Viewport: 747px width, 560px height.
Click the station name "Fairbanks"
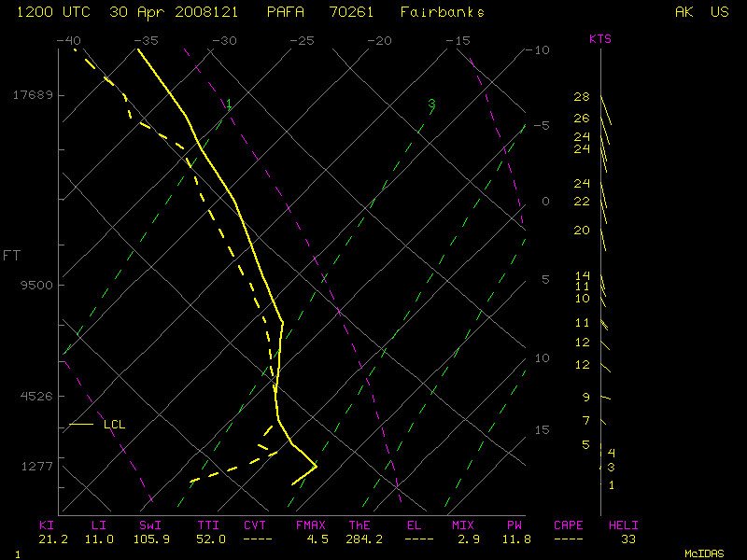coord(442,12)
